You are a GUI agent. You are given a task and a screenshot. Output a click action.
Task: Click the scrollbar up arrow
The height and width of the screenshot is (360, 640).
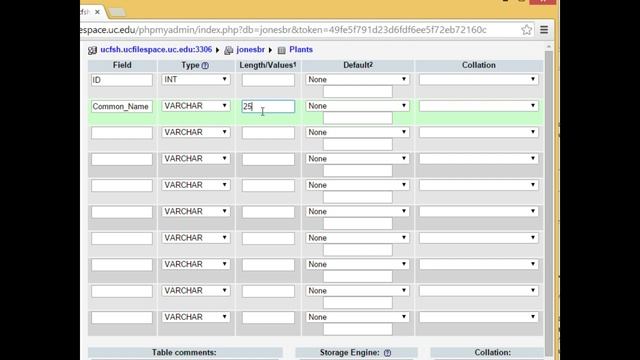coord(549,47)
